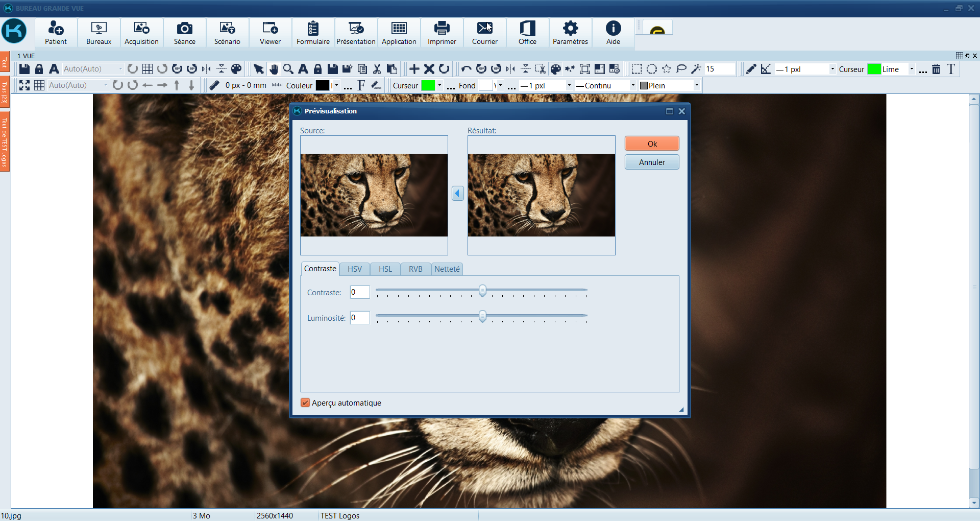The height and width of the screenshot is (521, 980).
Task: Click the scissors cut icon
Action: pyautogui.click(x=377, y=69)
